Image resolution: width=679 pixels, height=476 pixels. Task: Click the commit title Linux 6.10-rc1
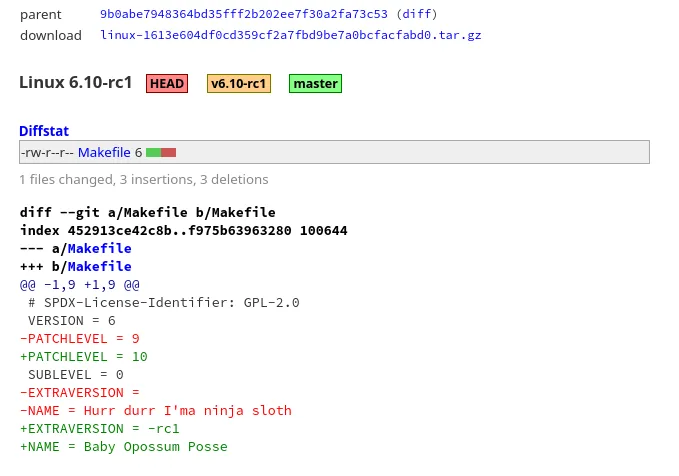point(76,82)
